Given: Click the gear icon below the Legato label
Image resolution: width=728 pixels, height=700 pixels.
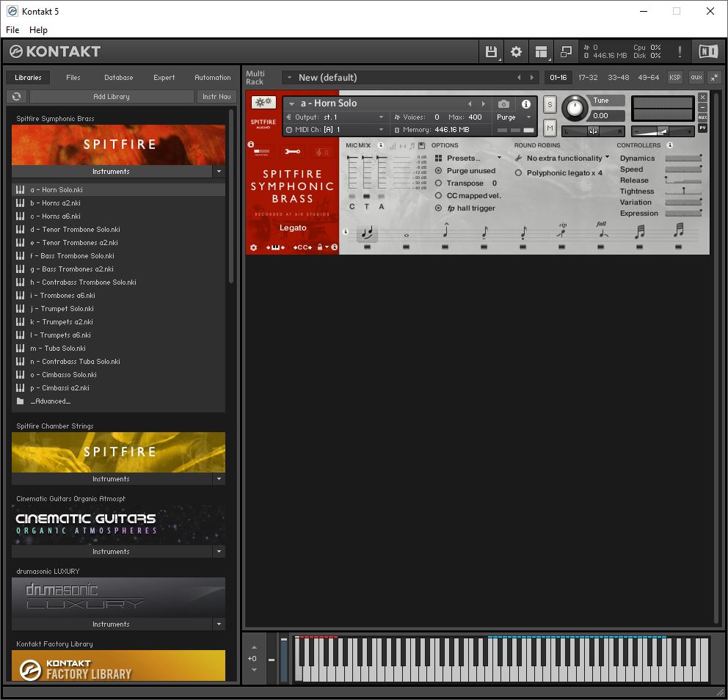Looking at the screenshot, I should (x=253, y=247).
